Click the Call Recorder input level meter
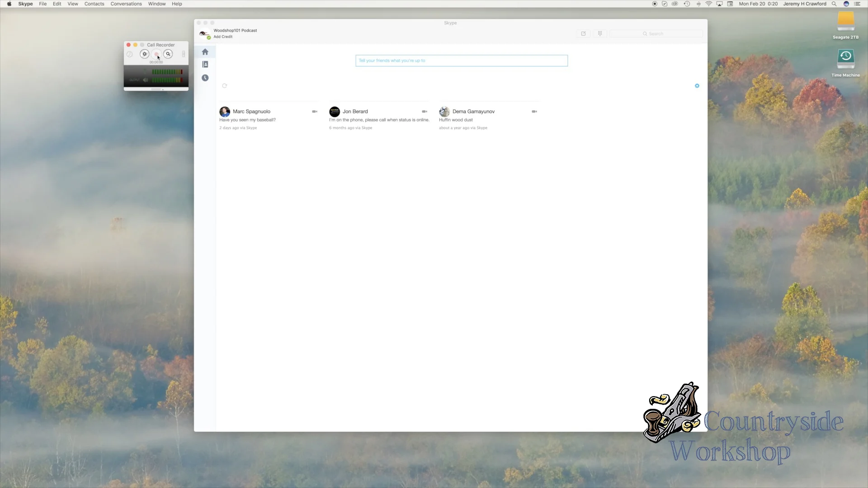Viewport: 868px width, 488px height. tap(167, 72)
